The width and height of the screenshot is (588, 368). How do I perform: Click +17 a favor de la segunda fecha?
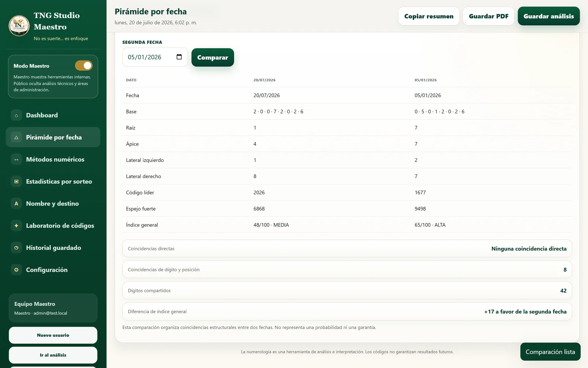pyautogui.click(x=525, y=312)
